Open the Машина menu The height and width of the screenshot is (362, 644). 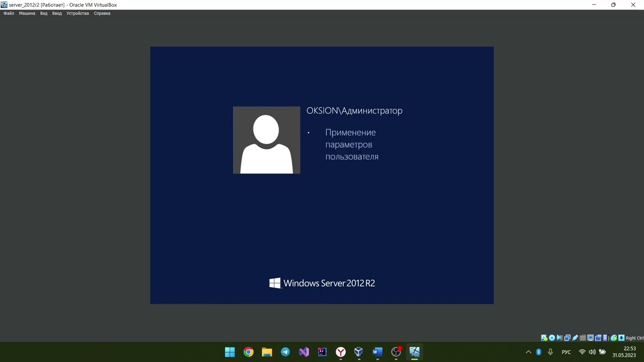27,13
